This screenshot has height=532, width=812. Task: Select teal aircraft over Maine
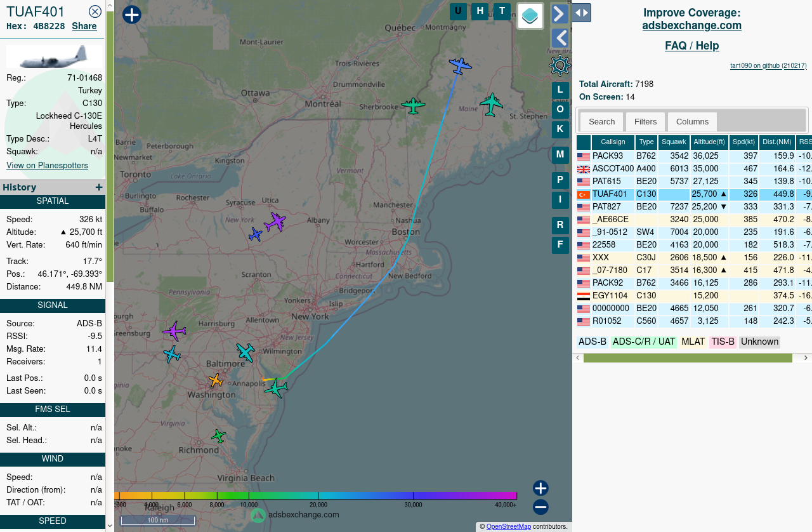pyautogui.click(x=491, y=104)
